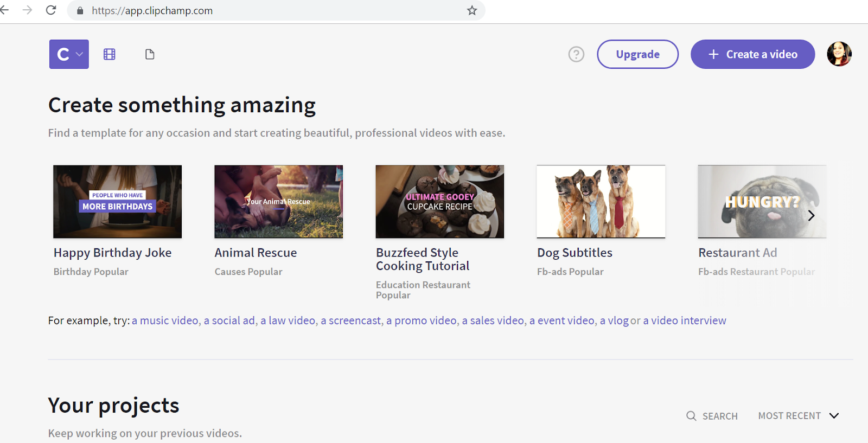Click the padlock site security icon
Viewport: 868px width, 443px height.
(80, 11)
